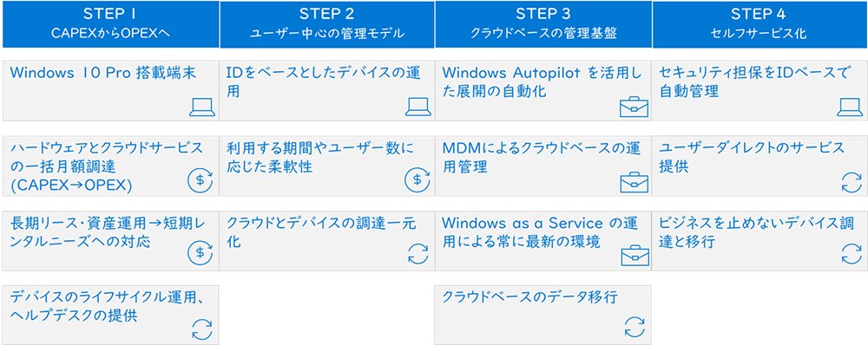Image resolution: width=868 pixels, height=345 pixels.
Task: Click dollar cycle icon in ハードウェアとクラウドサービス card
Action: (x=200, y=179)
